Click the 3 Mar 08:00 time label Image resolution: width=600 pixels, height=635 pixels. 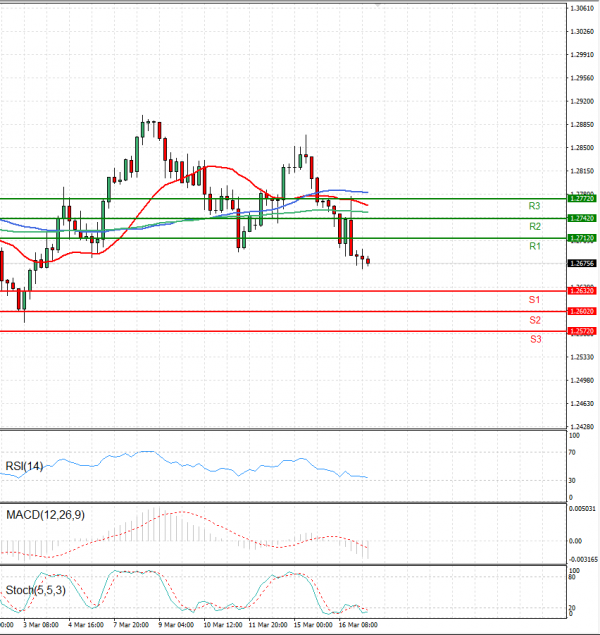[x=40, y=625]
